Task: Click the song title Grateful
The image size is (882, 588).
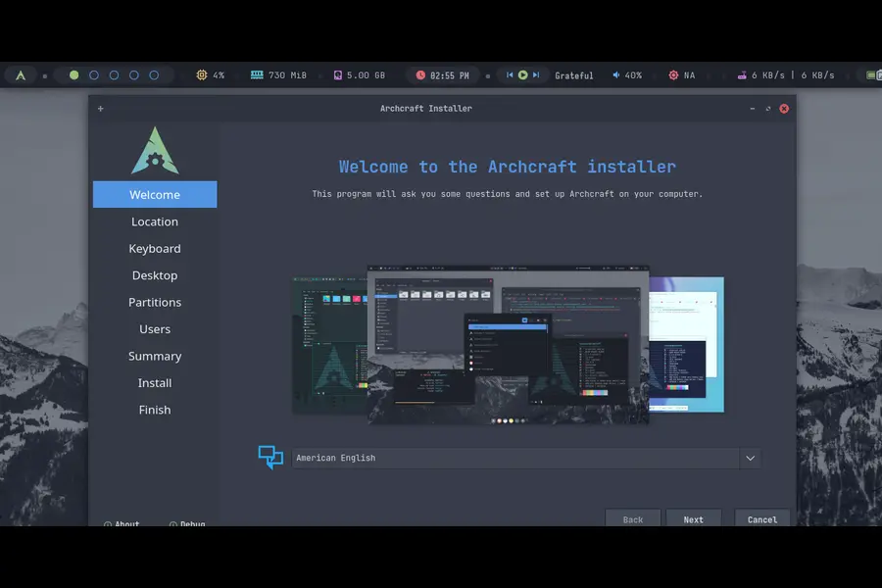Action: [573, 75]
